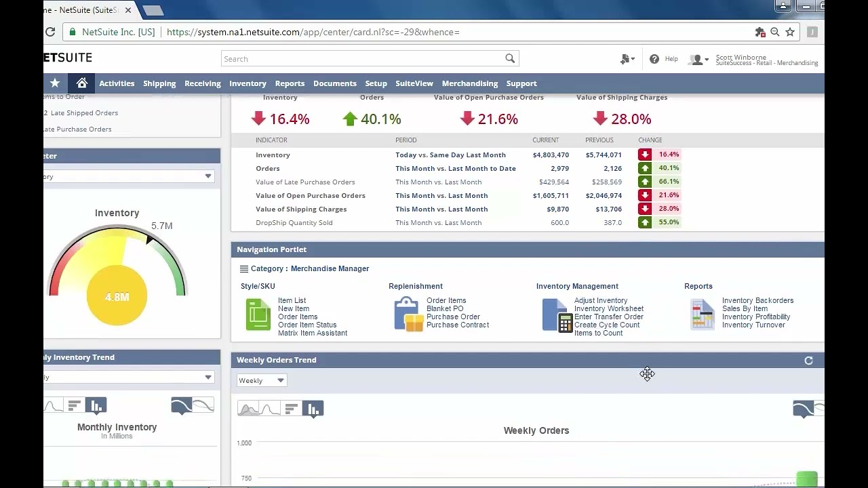This screenshot has height=488, width=868.
Task: Click inside the global Search field
Action: (363, 58)
